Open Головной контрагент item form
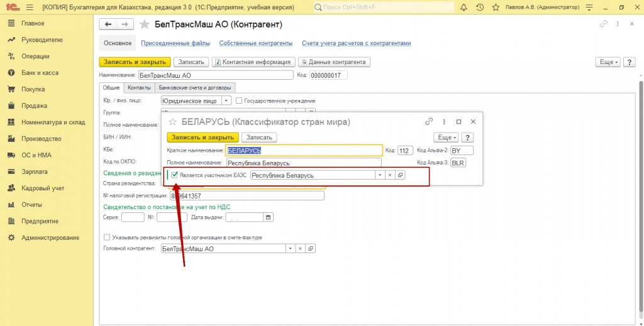This screenshot has height=326, width=644. tap(311, 249)
